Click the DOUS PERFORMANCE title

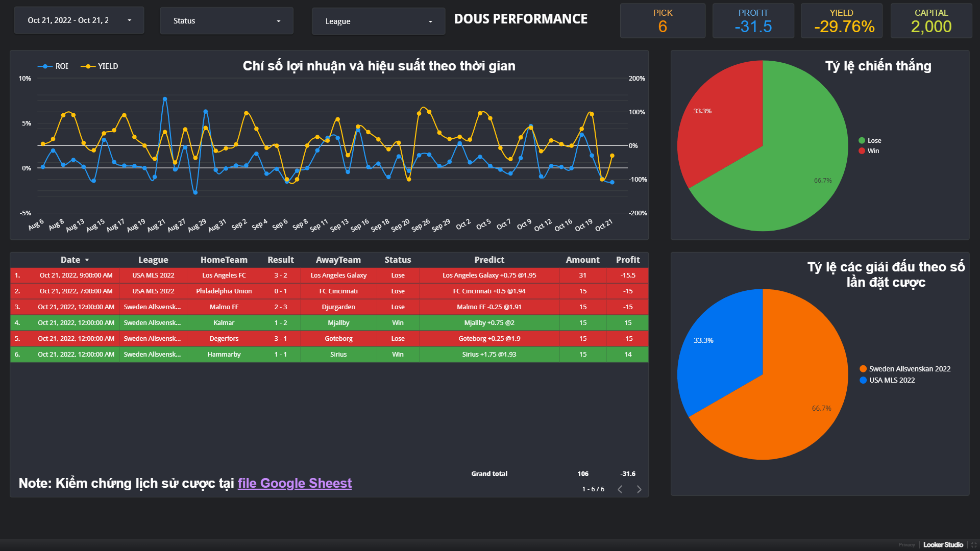[521, 19]
